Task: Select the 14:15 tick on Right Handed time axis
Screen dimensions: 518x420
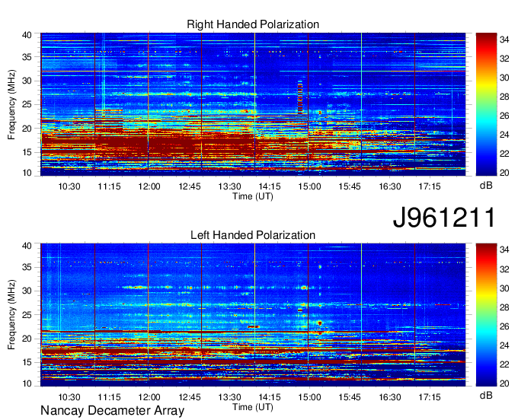Action: pyautogui.click(x=270, y=186)
